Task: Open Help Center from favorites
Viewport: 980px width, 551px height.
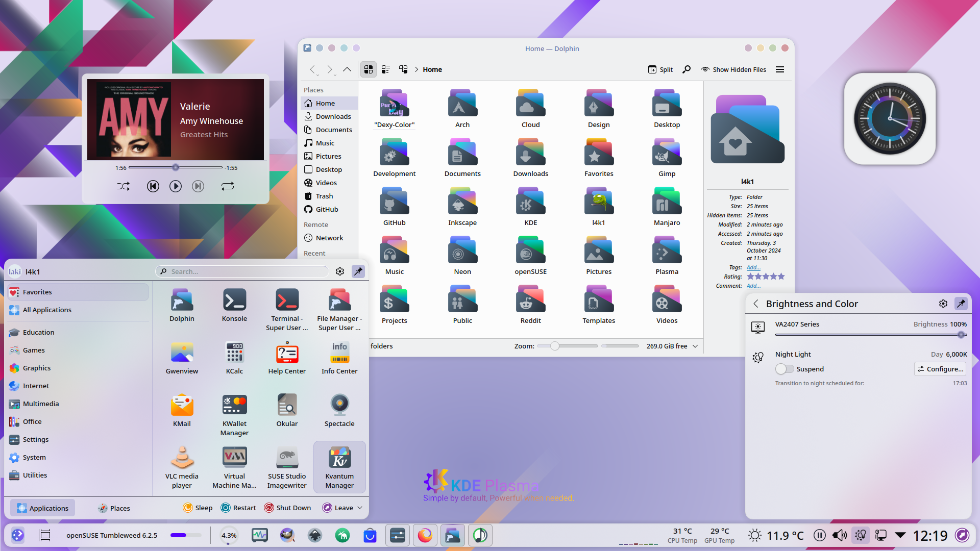Action: click(287, 358)
